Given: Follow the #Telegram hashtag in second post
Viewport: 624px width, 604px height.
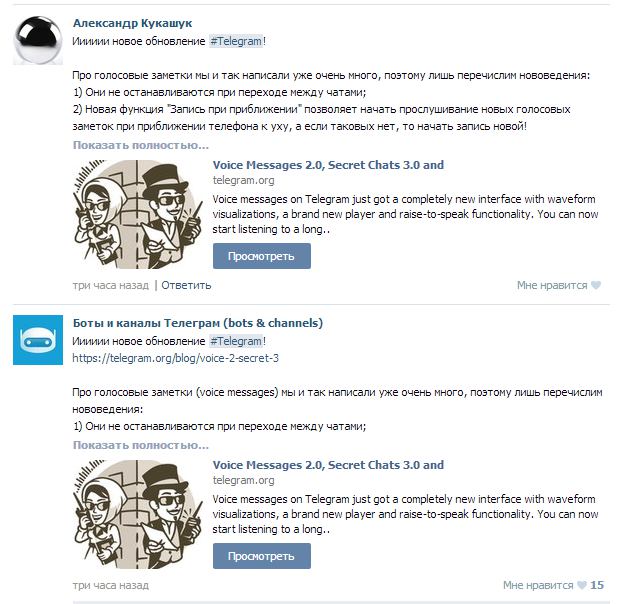Looking at the screenshot, I should 236,341.
